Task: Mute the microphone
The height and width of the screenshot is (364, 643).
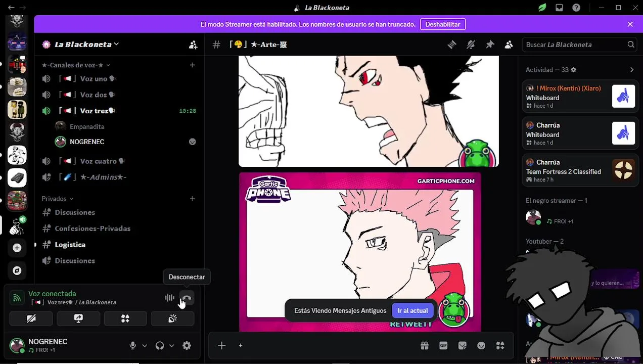Action: (132, 346)
